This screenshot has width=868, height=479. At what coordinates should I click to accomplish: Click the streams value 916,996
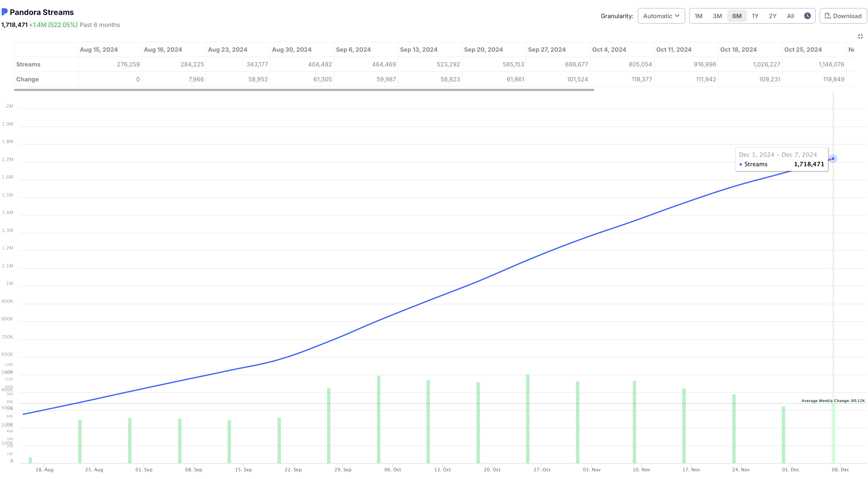[x=705, y=65]
